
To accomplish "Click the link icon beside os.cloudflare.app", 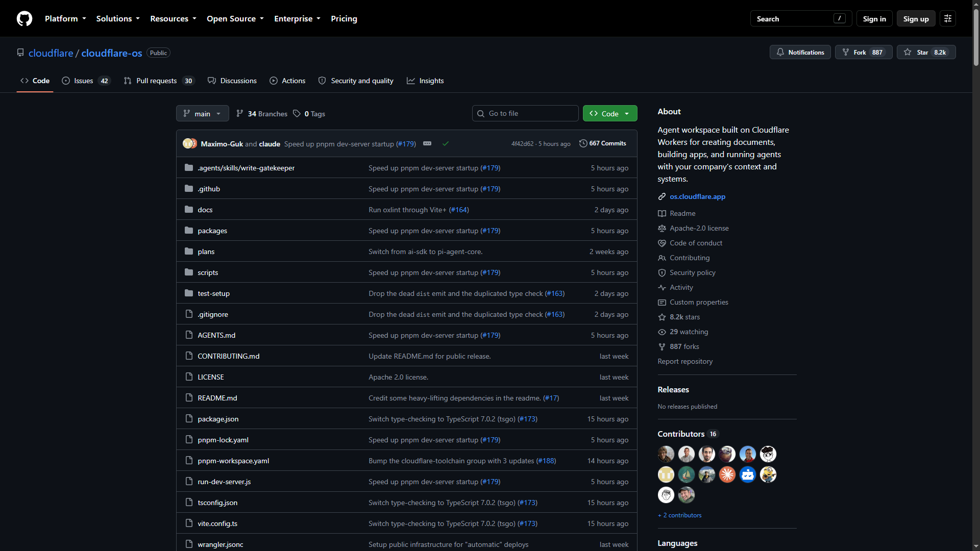I will 662,196.
